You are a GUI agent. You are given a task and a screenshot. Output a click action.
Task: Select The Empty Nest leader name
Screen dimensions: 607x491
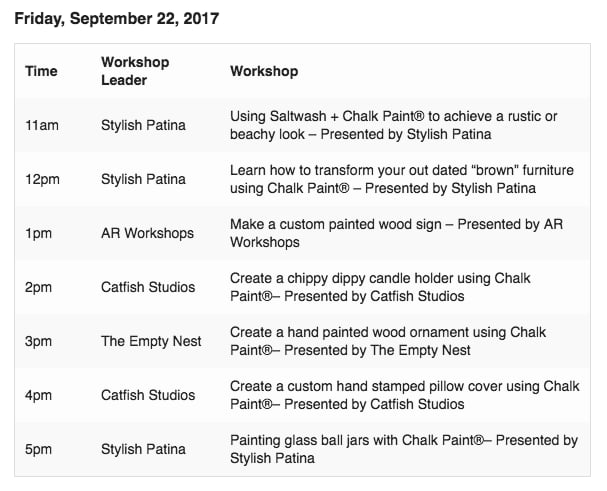[x=151, y=341]
